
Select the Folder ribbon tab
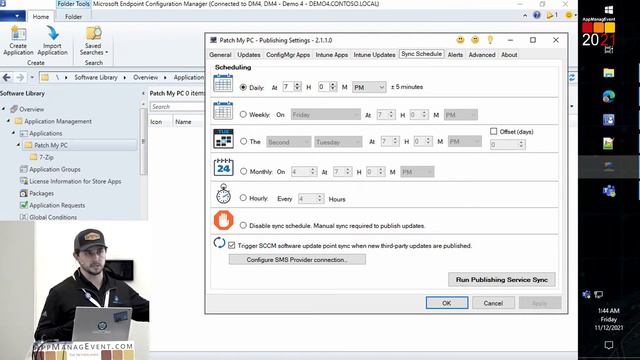(x=73, y=17)
